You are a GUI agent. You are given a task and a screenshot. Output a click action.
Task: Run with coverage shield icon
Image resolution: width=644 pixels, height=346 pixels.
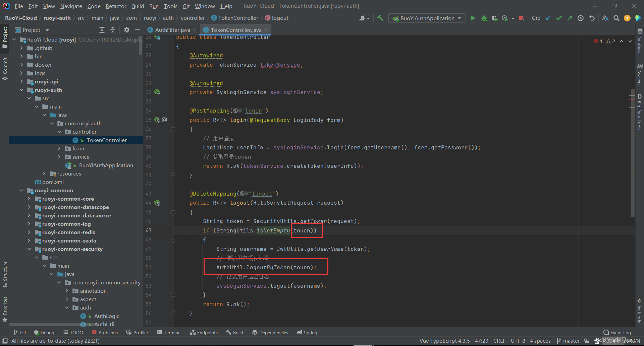click(x=494, y=18)
